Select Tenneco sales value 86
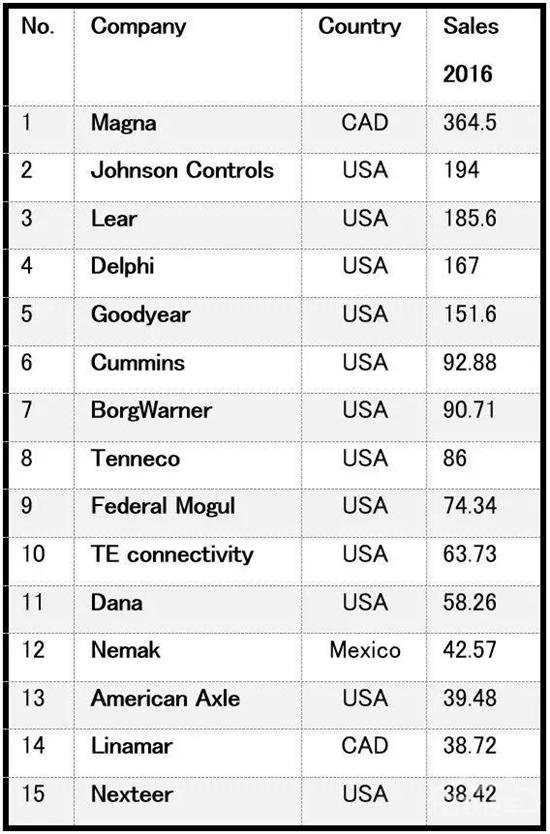Viewport: 550px width, 834px height. click(455, 458)
